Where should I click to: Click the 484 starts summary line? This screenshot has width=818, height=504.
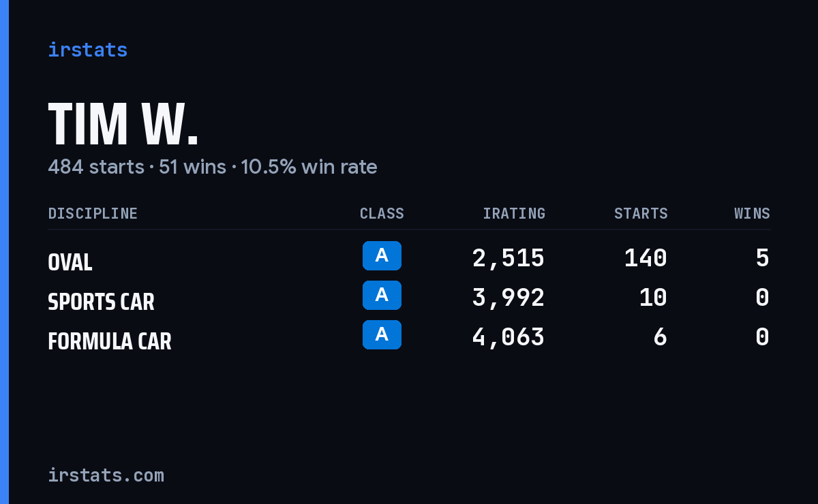pyautogui.click(x=213, y=167)
